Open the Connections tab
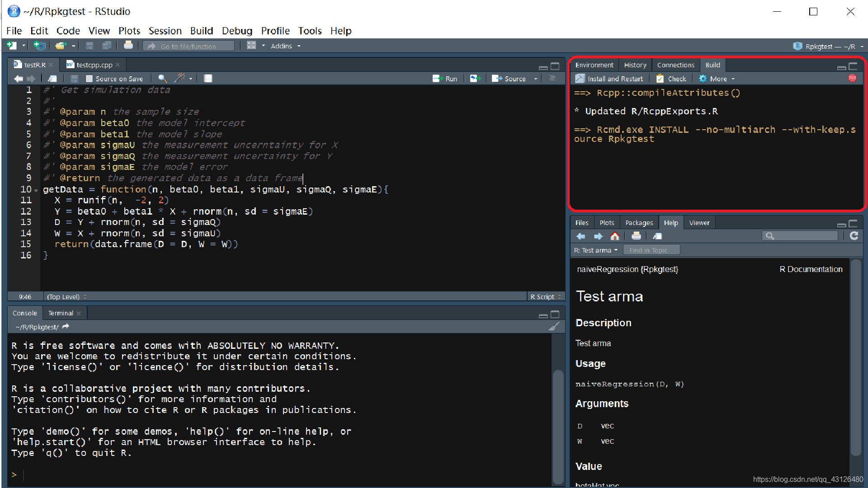The height and width of the screenshot is (488, 868). (675, 65)
